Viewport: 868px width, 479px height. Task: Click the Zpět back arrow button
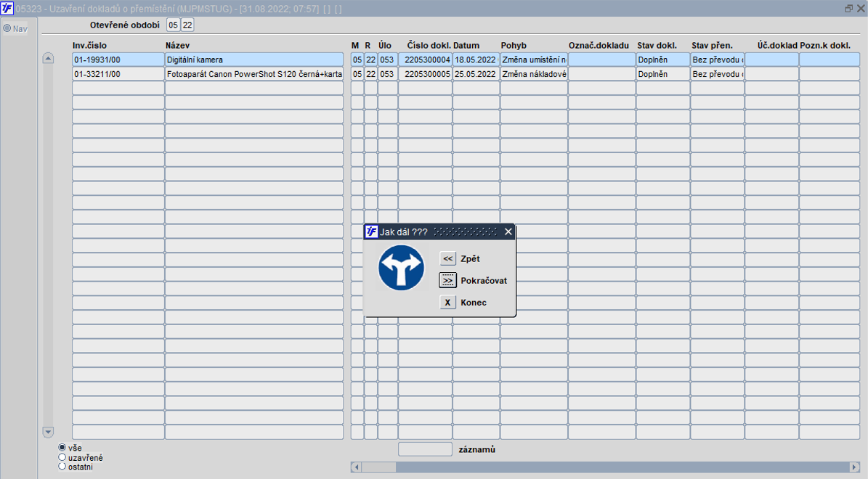click(448, 258)
